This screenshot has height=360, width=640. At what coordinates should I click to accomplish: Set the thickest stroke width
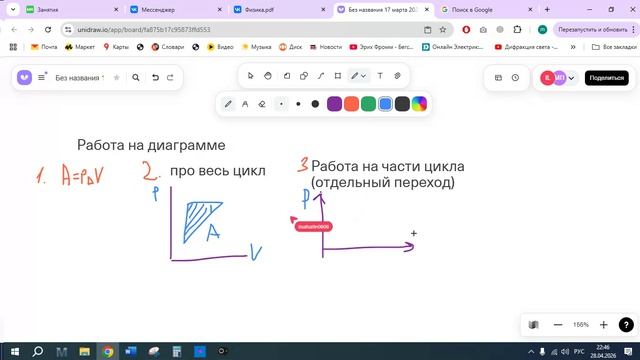click(315, 104)
